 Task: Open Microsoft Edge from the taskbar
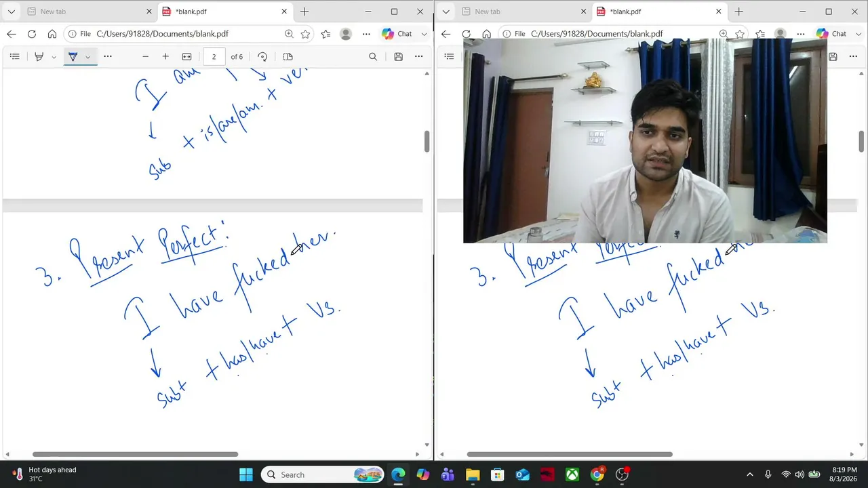point(398,474)
